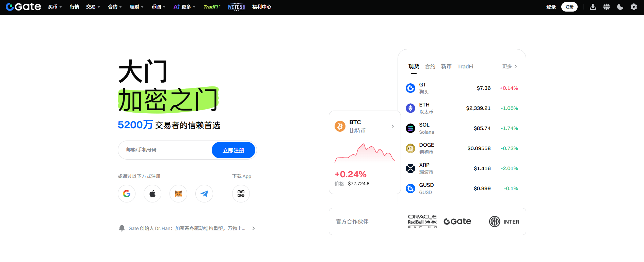Click the ETH coin icon
The width and height of the screenshot is (644, 262).
pos(410,108)
